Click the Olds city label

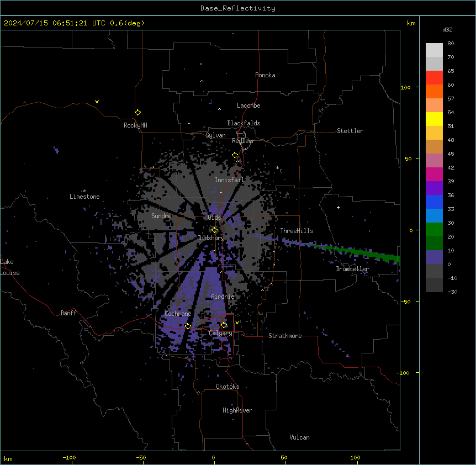tap(214, 218)
